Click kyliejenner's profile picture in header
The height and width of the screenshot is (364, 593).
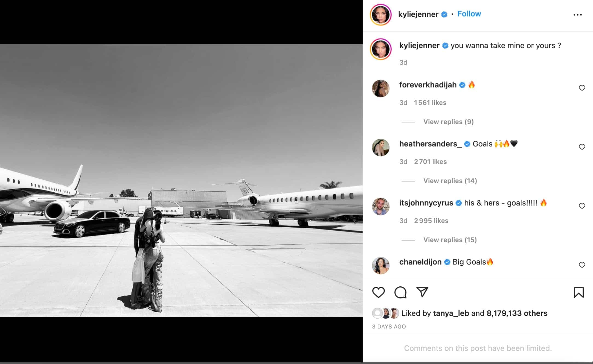[381, 15]
